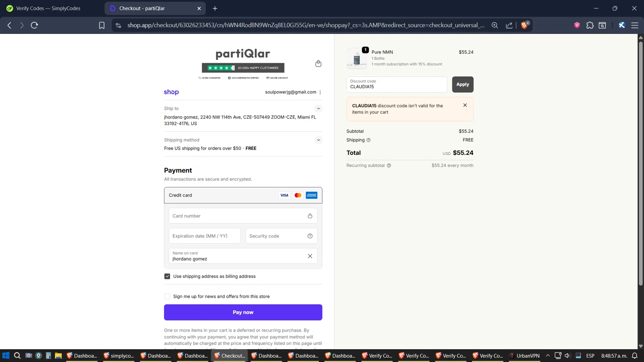The width and height of the screenshot is (644, 362).
Task: Click the URL address bar
Action: coord(306,25)
